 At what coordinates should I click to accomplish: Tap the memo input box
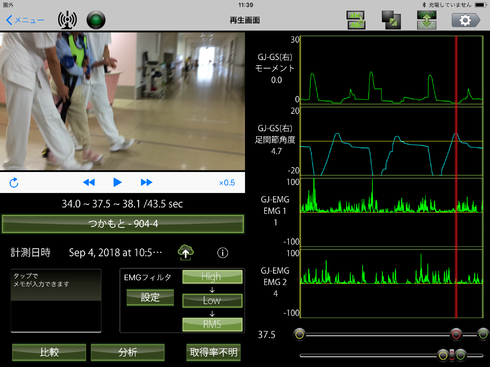(x=56, y=301)
